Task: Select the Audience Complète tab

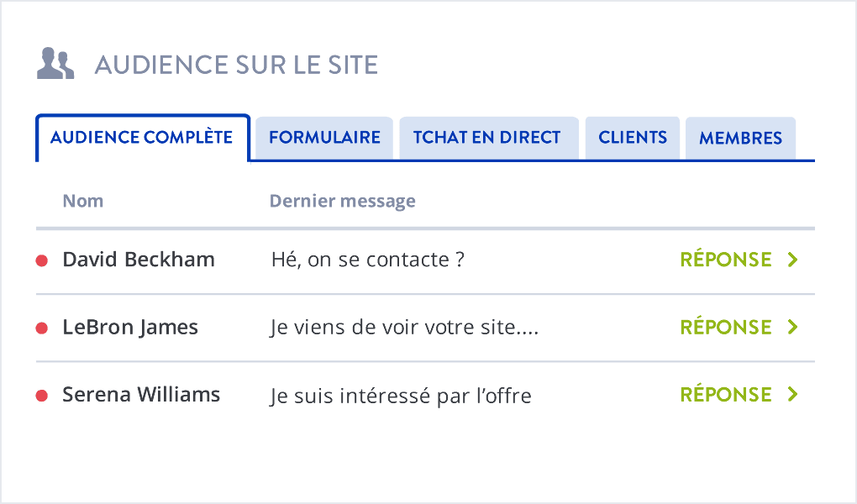Action: point(141,138)
